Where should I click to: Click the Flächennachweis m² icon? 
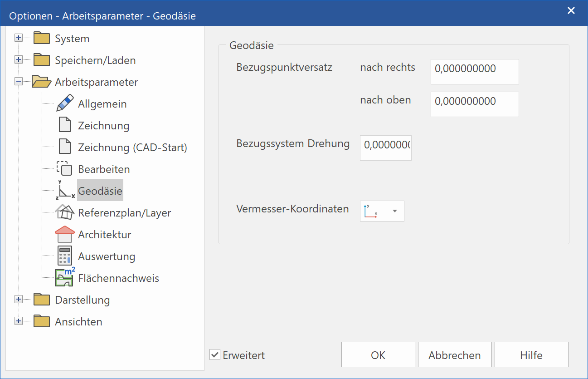tap(65, 277)
